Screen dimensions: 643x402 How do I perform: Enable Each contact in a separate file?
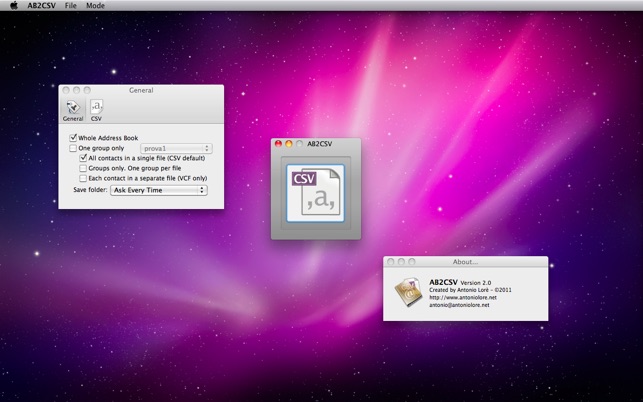83,178
